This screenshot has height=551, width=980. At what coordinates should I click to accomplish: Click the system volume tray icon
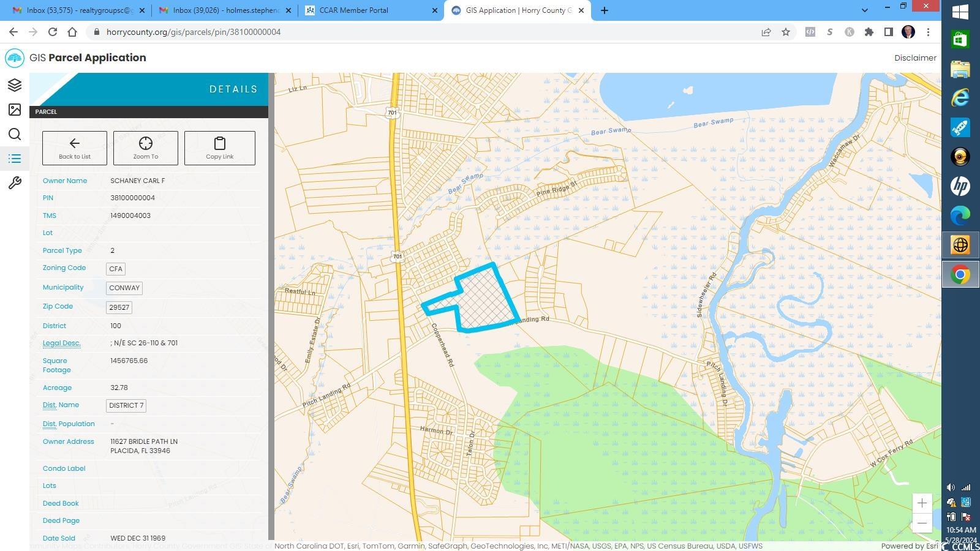pos(951,487)
